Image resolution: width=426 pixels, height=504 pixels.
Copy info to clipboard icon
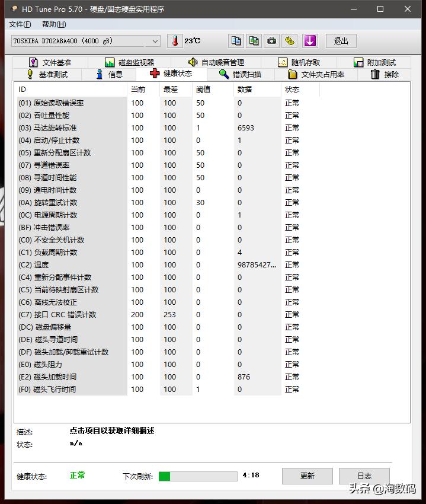coord(236,41)
